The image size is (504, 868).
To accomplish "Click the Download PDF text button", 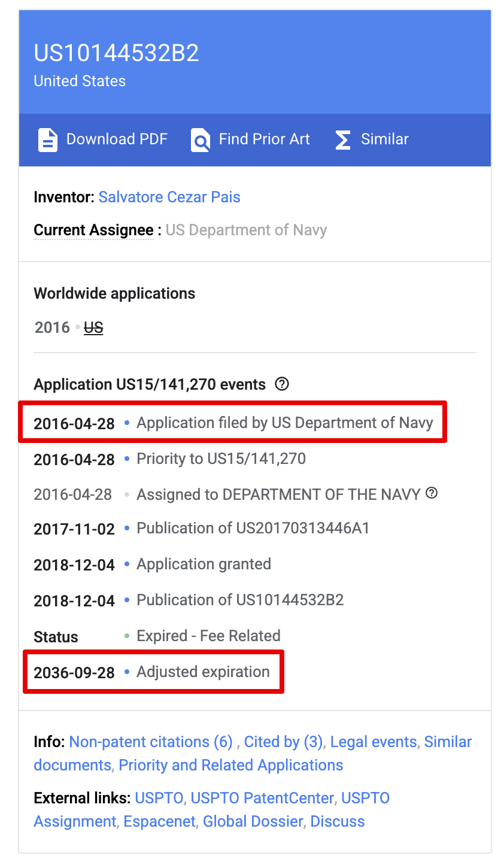I will [x=117, y=139].
